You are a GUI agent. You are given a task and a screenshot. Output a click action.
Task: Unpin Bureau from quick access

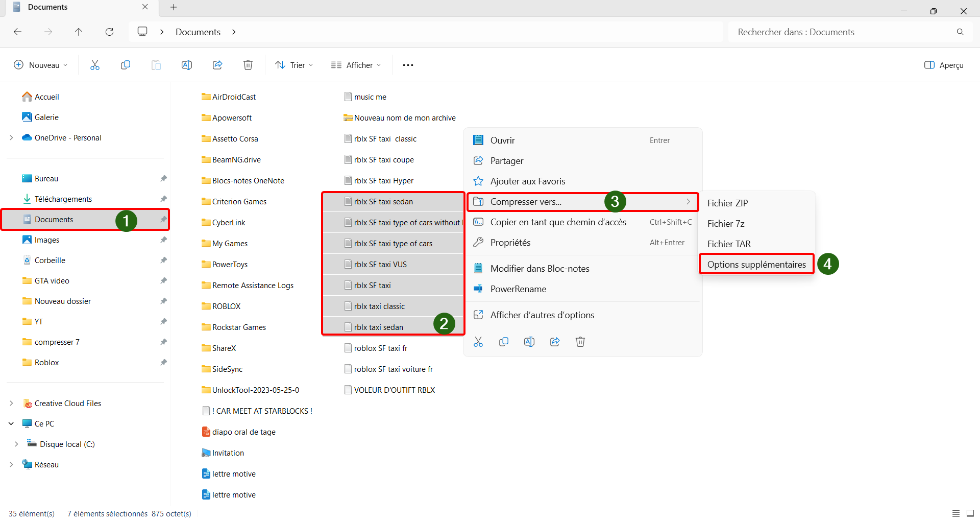(x=163, y=178)
